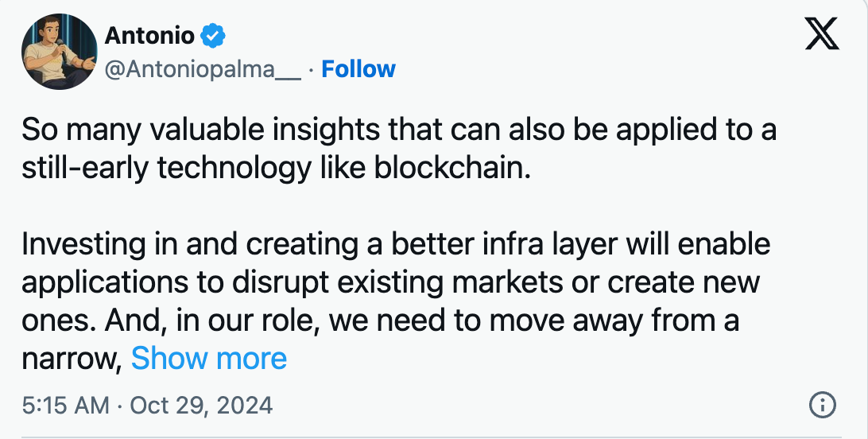Click the line starting 'Investing in and creating'

click(396, 244)
